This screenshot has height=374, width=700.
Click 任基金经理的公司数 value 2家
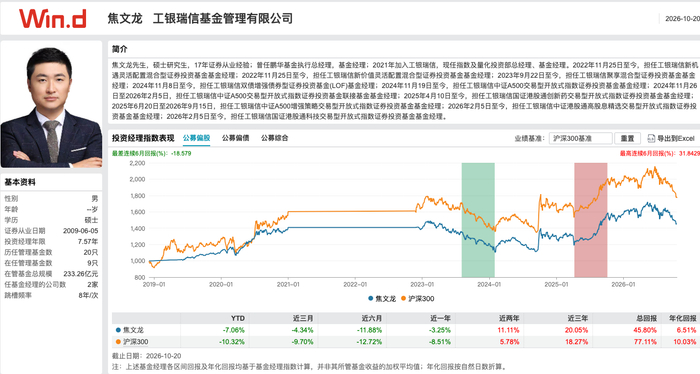click(93, 284)
